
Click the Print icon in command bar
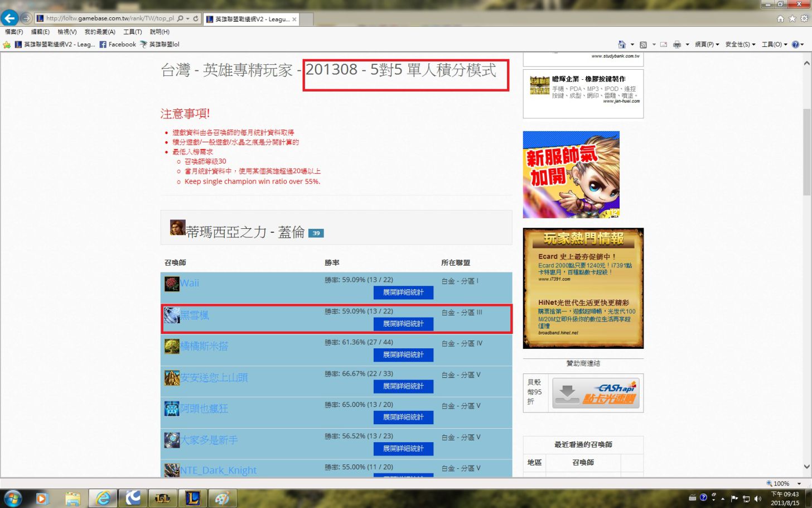pyautogui.click(x=677, y=45)
